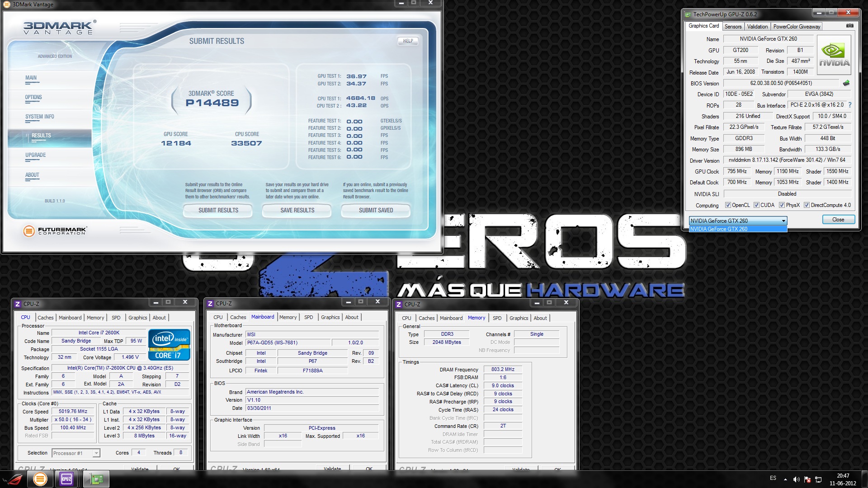Click the Multiplier x 50.0 field
The image size is (868, 488).
pos(73,420)
